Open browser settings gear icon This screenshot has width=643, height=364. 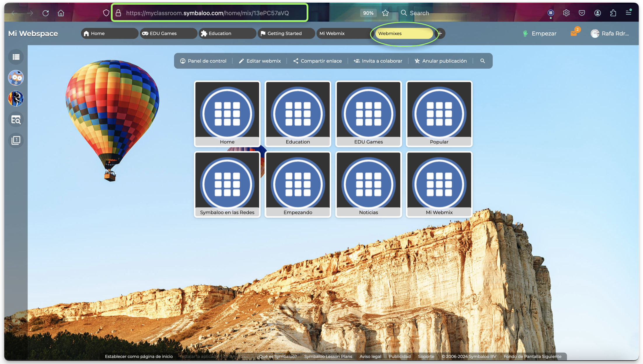[566, 13]
